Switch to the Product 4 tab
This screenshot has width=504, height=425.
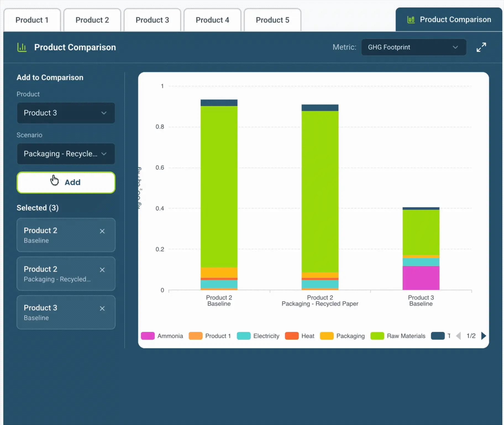(212, 20)
